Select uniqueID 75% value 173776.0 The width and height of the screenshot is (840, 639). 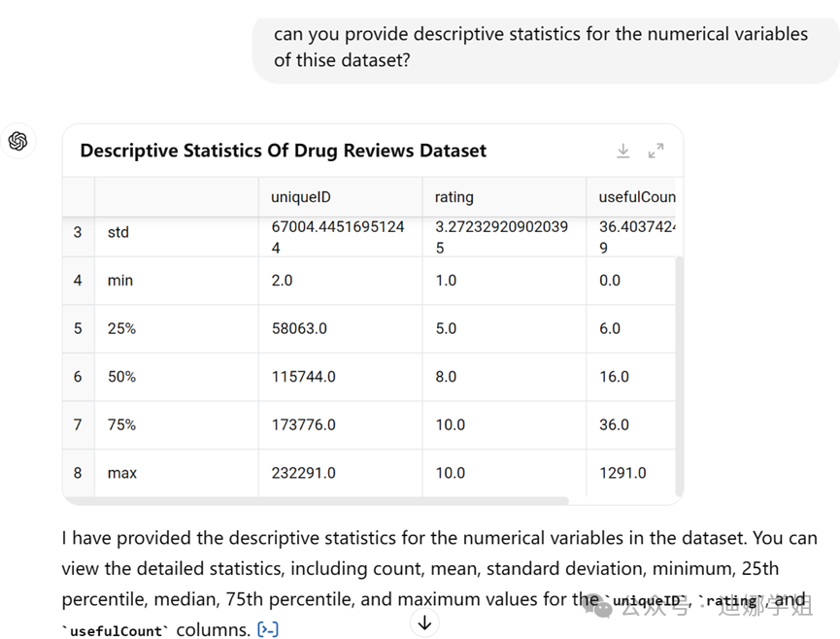[x=303, y=424]
